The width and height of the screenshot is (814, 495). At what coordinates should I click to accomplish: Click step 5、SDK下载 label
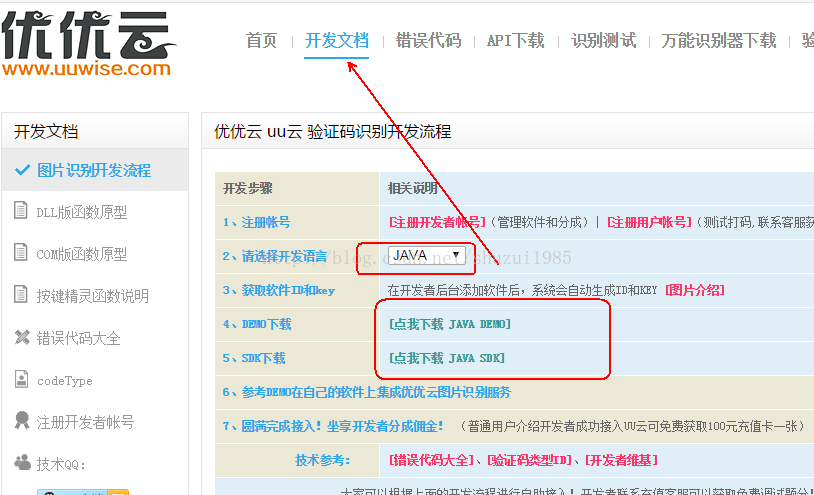[254, 358]
